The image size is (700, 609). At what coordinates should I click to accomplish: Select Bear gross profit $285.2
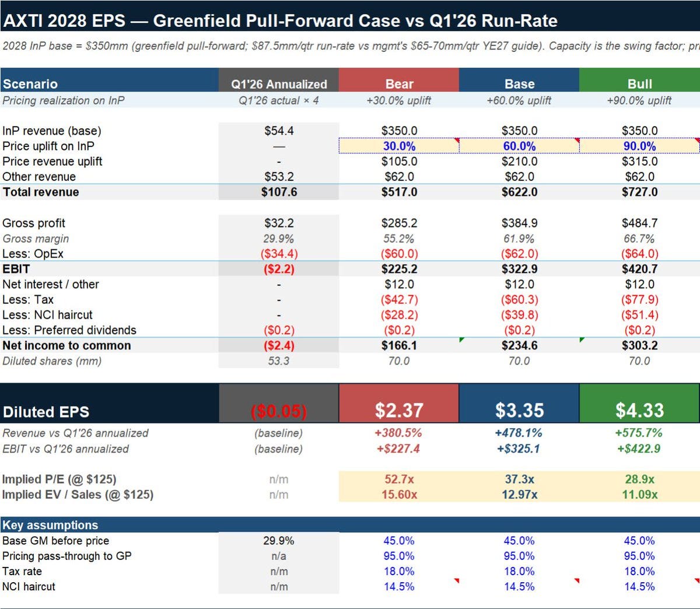[399, 223]
